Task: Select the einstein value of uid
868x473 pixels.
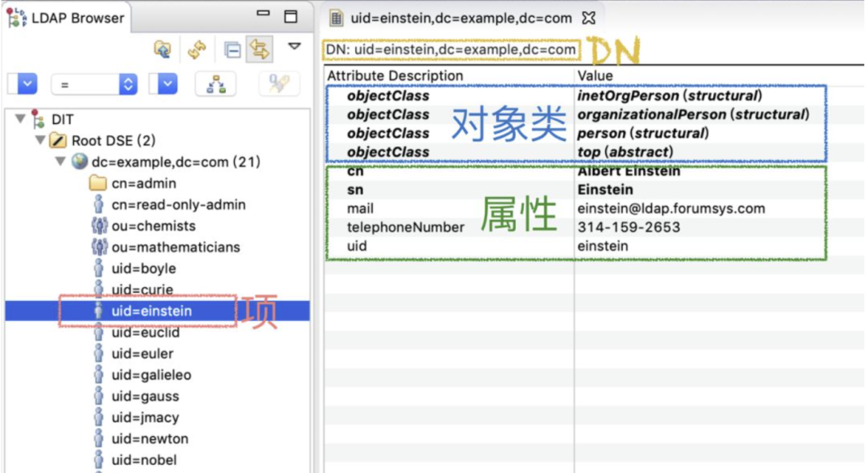Action: (x=603, y=246)
